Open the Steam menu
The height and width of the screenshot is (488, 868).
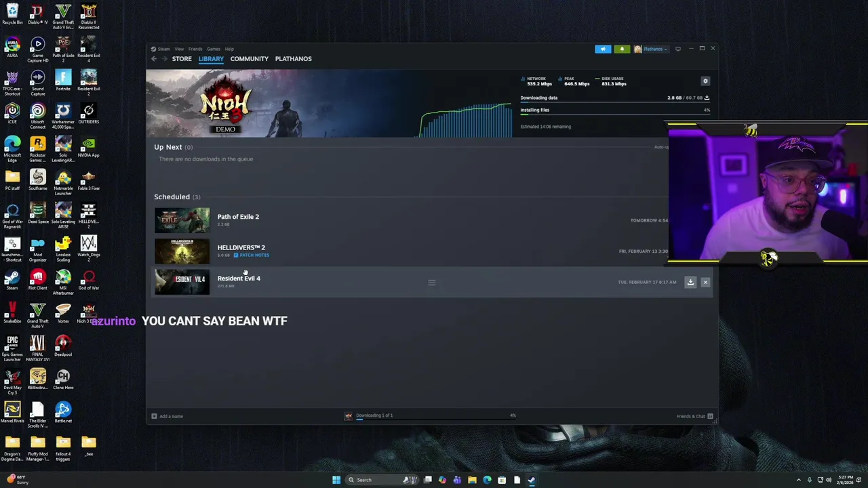[163, 49]
